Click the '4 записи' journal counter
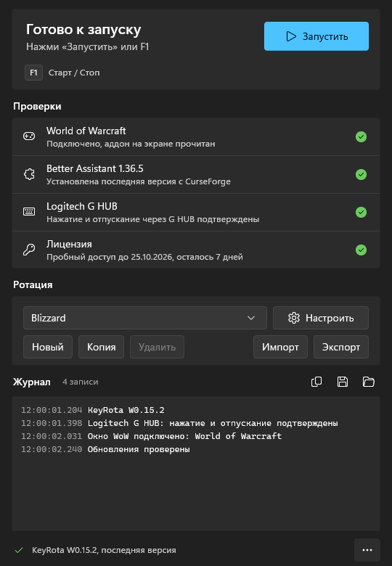 (80, 382)
